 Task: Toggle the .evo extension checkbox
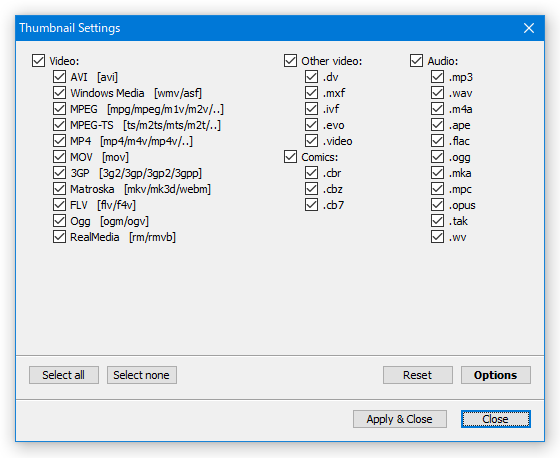coord(312,125)
